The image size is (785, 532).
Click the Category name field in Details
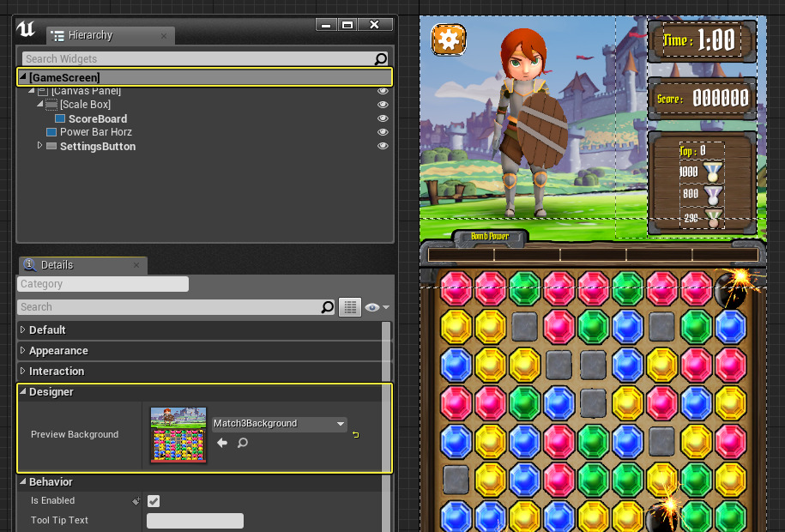103,284
